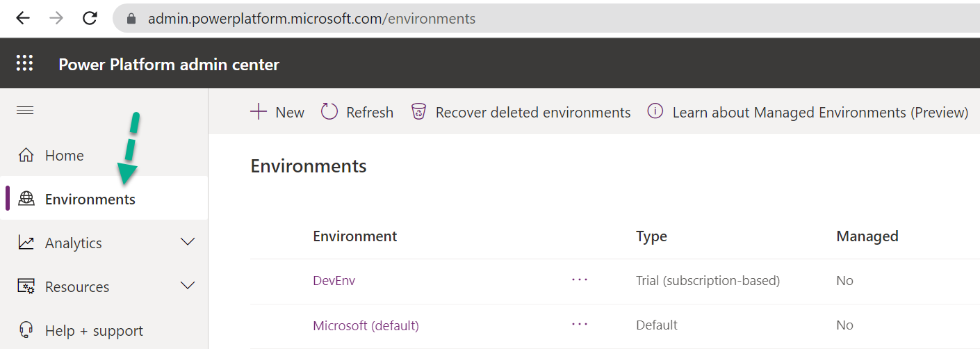Click the browser reload icon
This screenshot has height=349, width=980.
pyautogui.click(x=90, y=18)
